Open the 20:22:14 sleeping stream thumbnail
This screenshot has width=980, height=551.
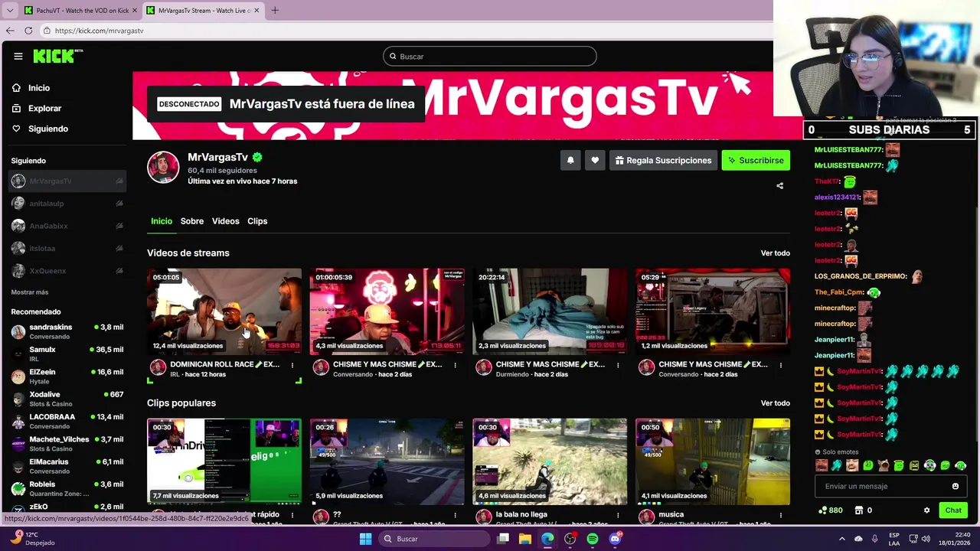550,311
